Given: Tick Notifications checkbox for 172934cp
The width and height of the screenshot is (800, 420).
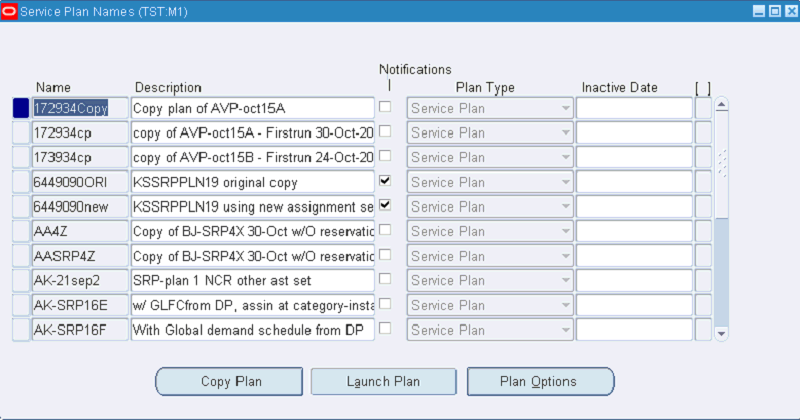Looking at the screenshot, I should click(385, 131).
